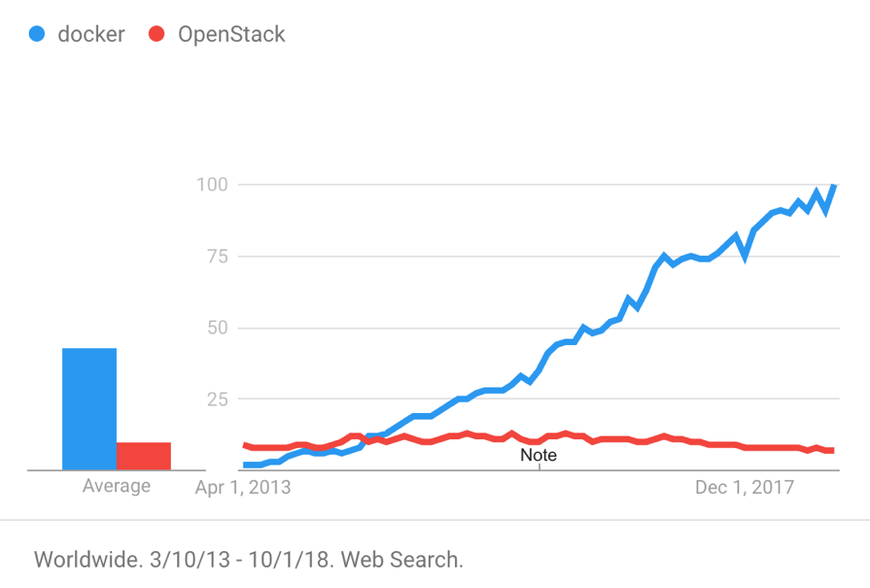Select the docker legend label
Image resolution: width=870 pixels, height=588 pixels.
tap(91, 35)
